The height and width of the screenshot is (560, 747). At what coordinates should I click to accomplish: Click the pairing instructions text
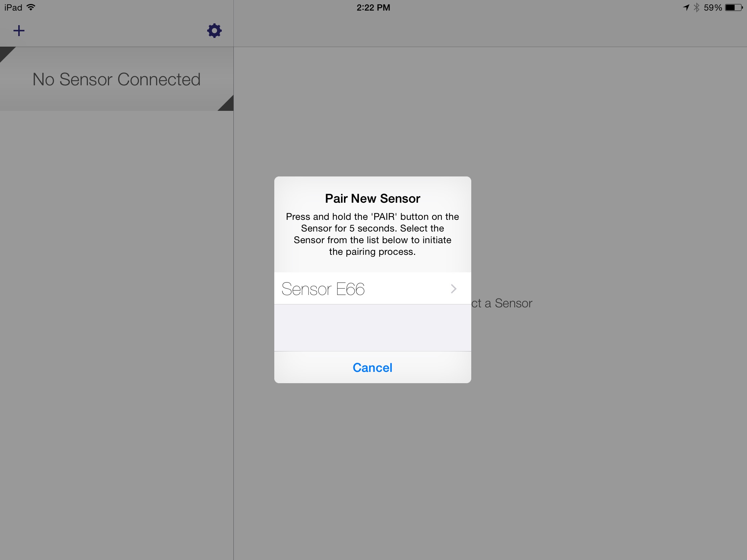[372, 234]
